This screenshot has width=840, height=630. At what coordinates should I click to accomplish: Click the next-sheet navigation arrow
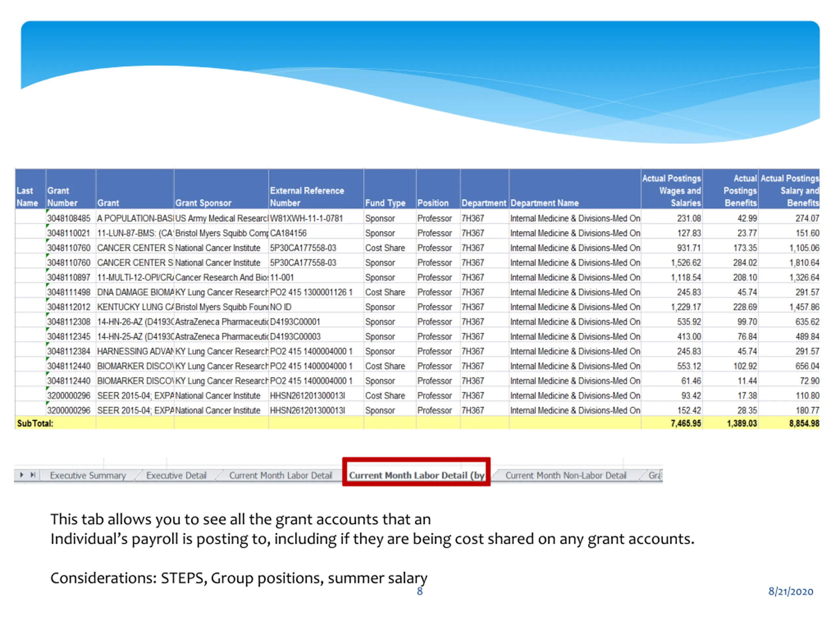tap(22, 475)
